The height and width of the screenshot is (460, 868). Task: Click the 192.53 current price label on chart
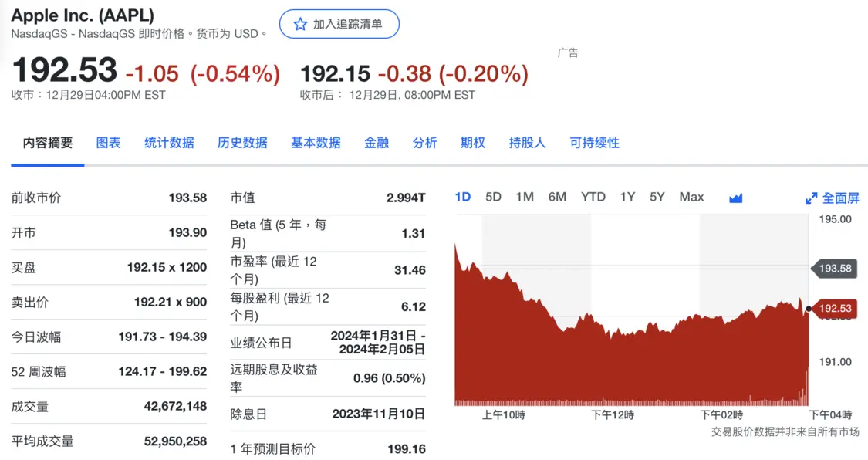tap(835, 309)
